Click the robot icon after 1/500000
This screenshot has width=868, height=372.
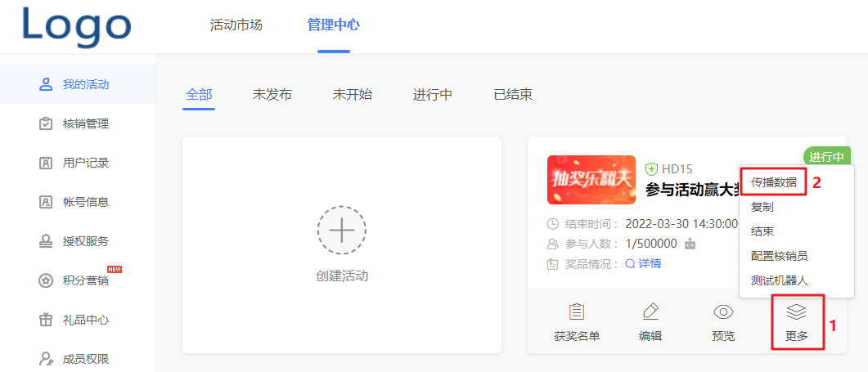pyautogui.click(x=690, y=244)
